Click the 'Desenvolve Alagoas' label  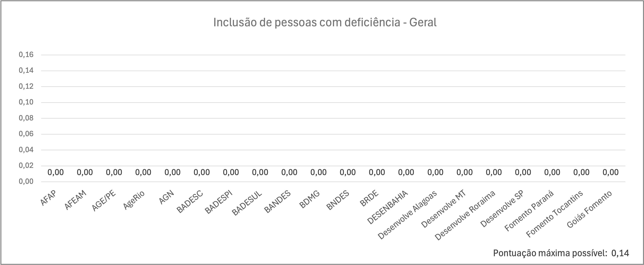coord(407,215)
